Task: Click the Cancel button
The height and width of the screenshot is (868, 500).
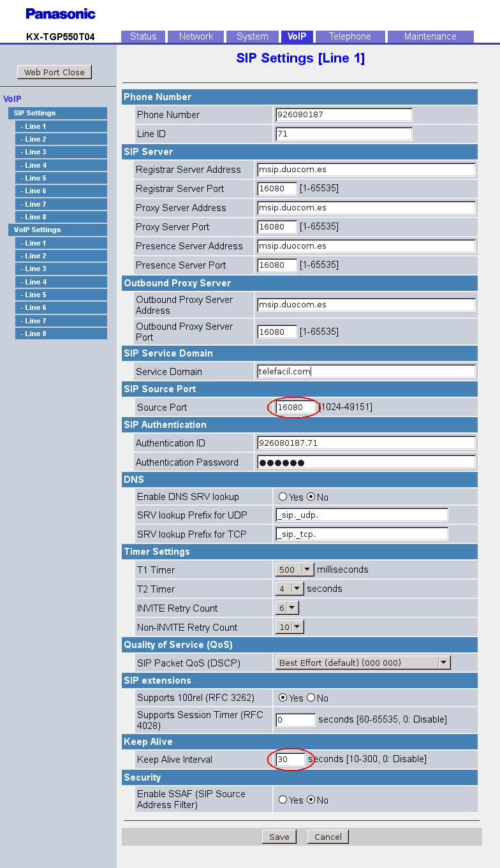Action: (328, 837)
